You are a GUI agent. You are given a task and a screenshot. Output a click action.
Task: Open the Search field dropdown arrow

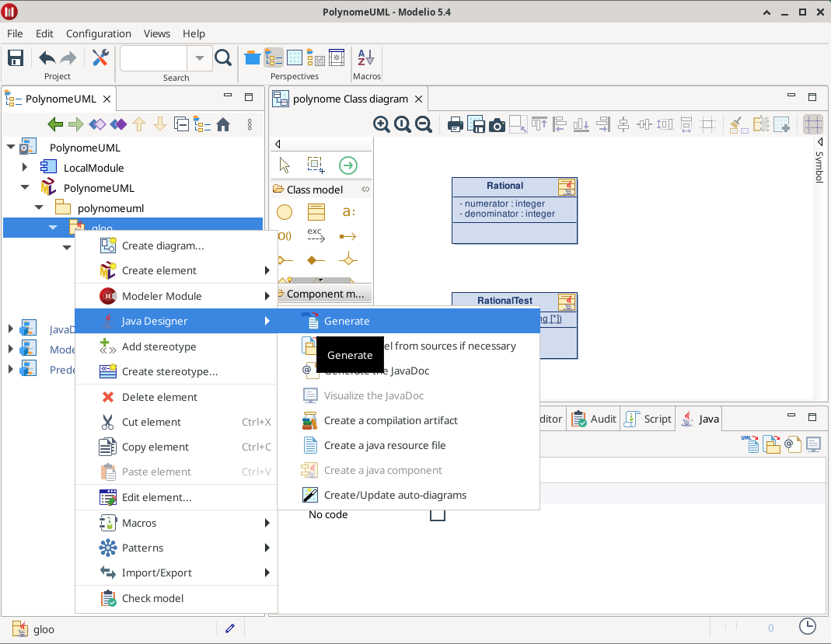pyautogui.click(x=200, y=57)
